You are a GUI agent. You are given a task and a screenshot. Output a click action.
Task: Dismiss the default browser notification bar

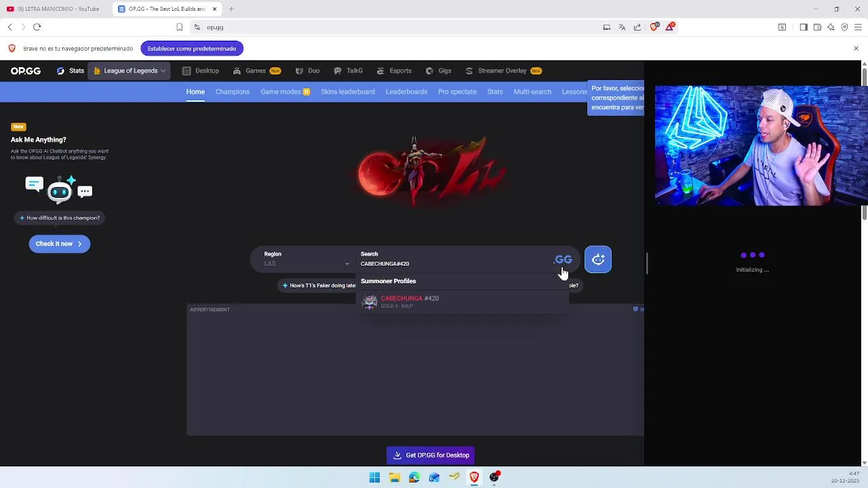pos(856,48)
